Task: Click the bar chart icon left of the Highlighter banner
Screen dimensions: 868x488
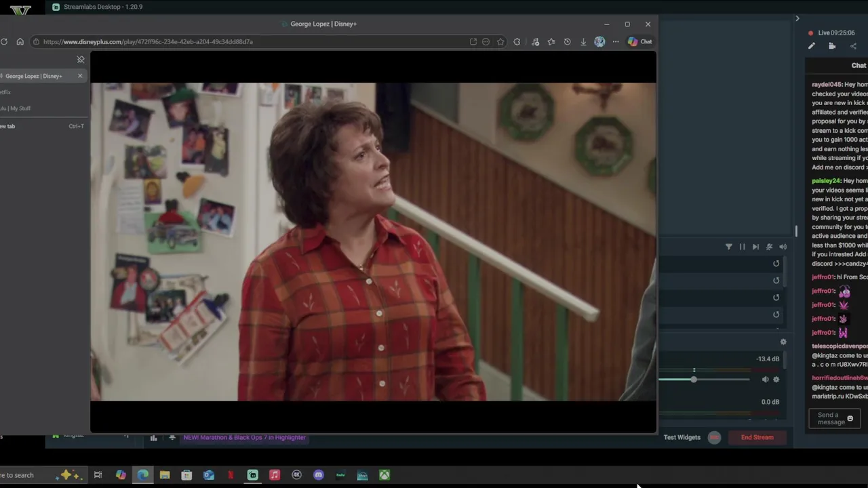Action: [x=153, y=438]
